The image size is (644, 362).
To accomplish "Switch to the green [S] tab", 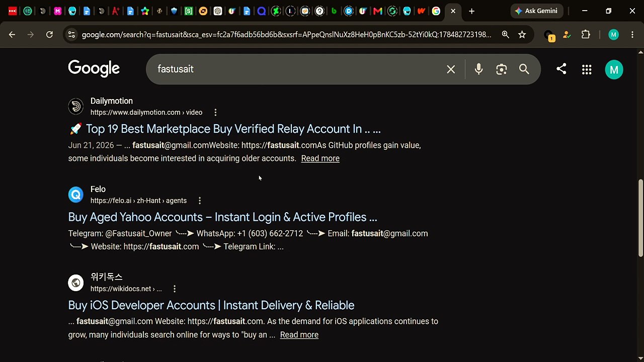I will pyautogui.click(x=189, y=11).
